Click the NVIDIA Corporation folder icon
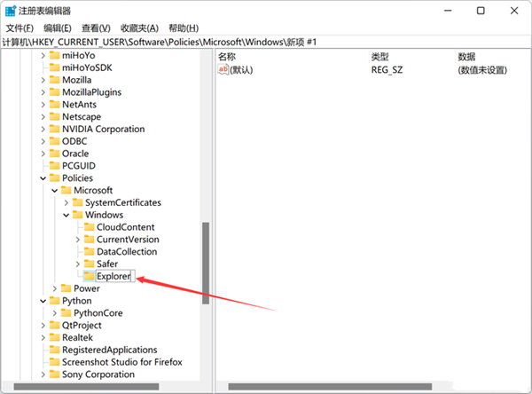 (x=53, y=129)
